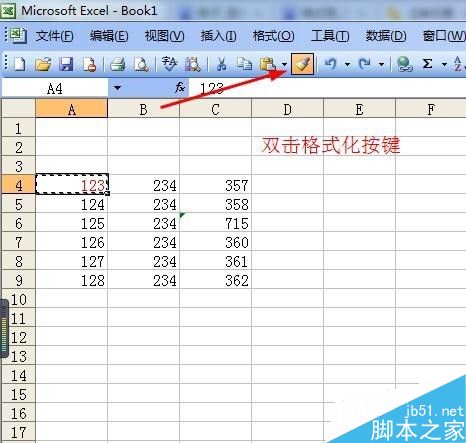Open the 数据(D) menu
Screen dimensions: 466x443
click(386, 36)
